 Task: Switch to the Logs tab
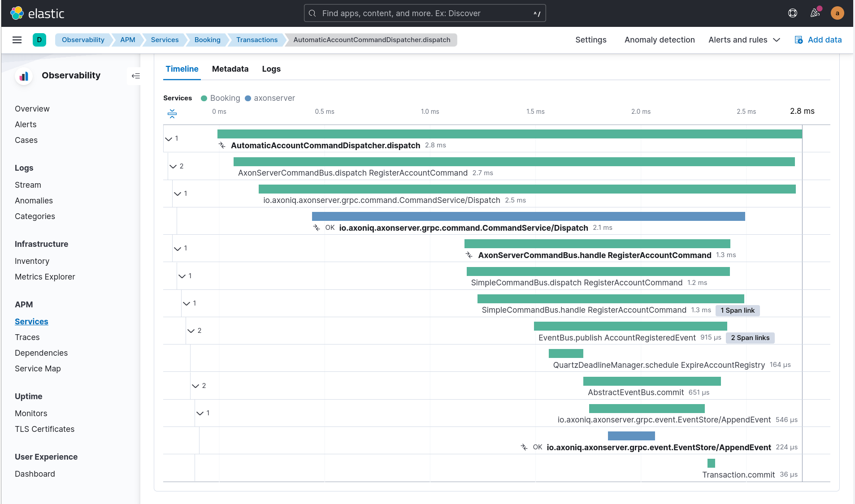[271, 69]
